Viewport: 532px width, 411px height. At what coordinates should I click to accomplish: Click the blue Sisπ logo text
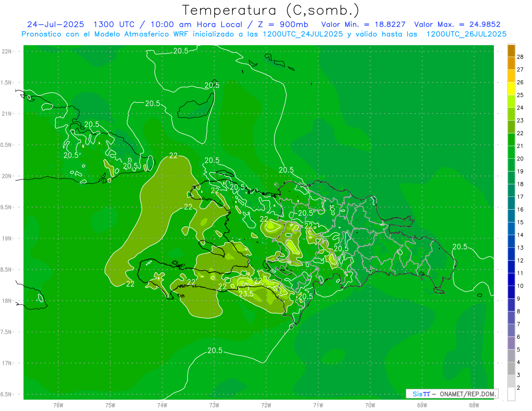click(421, 394)
